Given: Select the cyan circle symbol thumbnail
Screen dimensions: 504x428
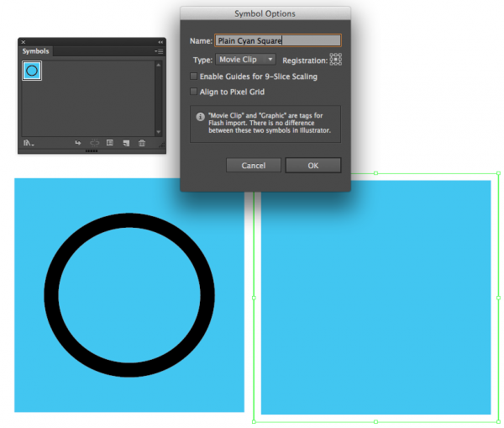Looking at the screenshot, I should coord(32,71).
